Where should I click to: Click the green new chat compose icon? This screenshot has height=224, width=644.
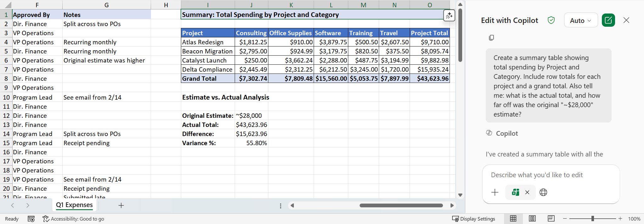tap(608, 20)
